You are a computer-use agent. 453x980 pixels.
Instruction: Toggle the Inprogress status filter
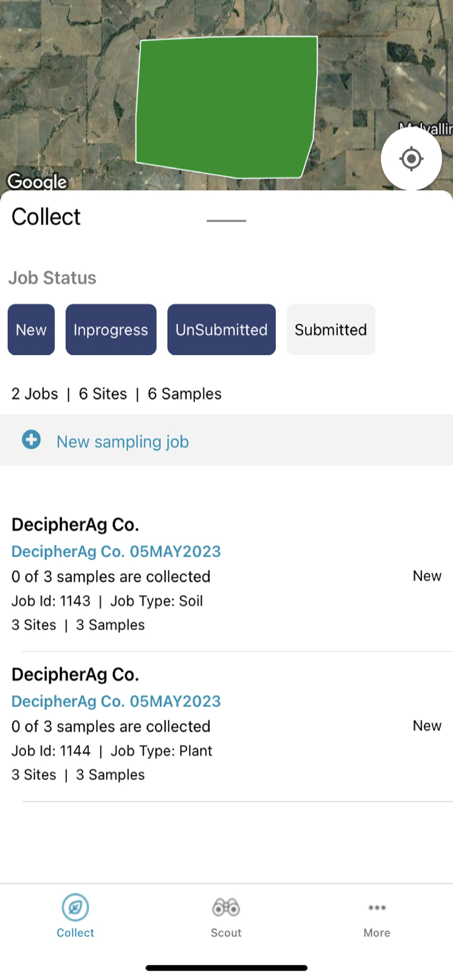[x=111, y=330]
